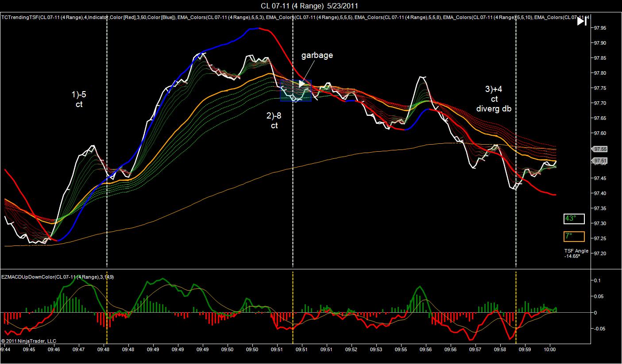
Task: Click the 97.35 price axis label
Action: click(600, 208)
